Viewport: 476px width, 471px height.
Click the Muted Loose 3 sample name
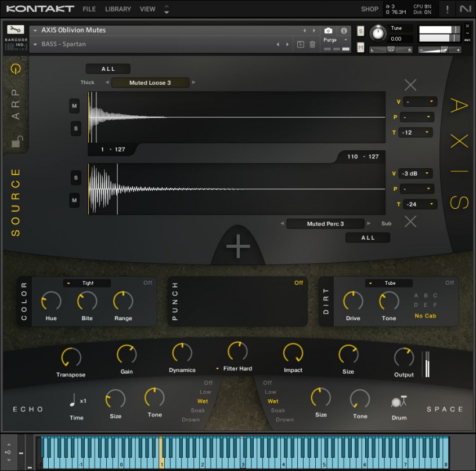tap(150, 82)
